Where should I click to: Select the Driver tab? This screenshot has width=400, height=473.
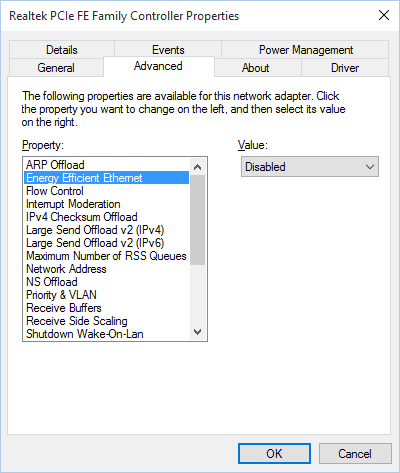tap(345, 68)
